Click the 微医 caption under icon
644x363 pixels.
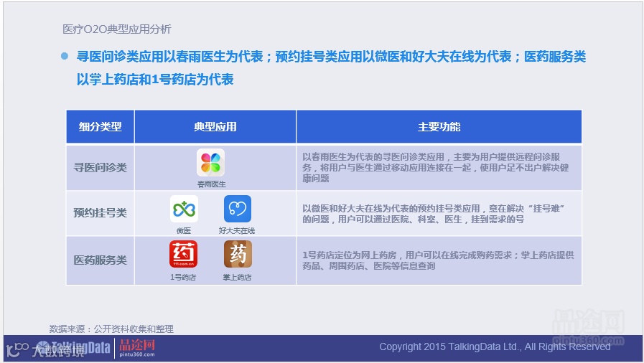pyautogui.click(x=184, y=230)
